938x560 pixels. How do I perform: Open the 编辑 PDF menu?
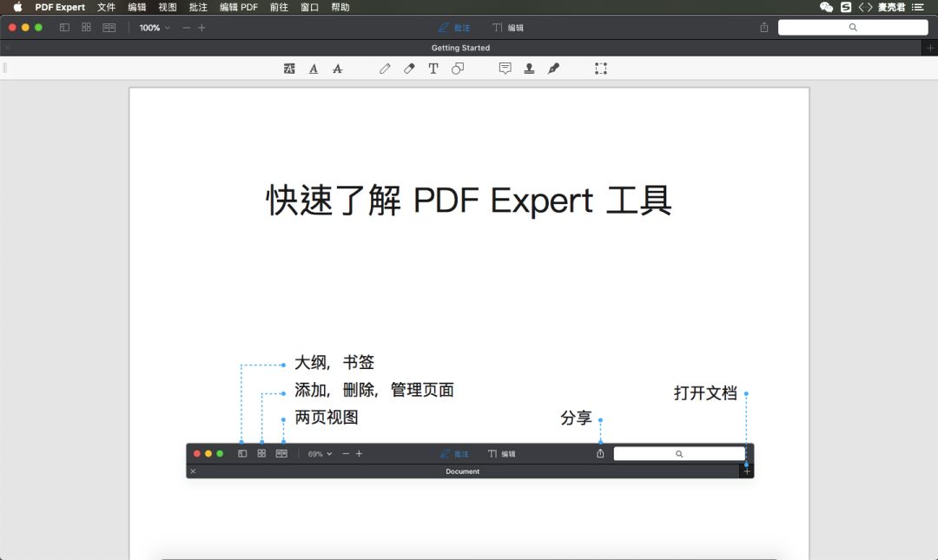pos(239,7)
